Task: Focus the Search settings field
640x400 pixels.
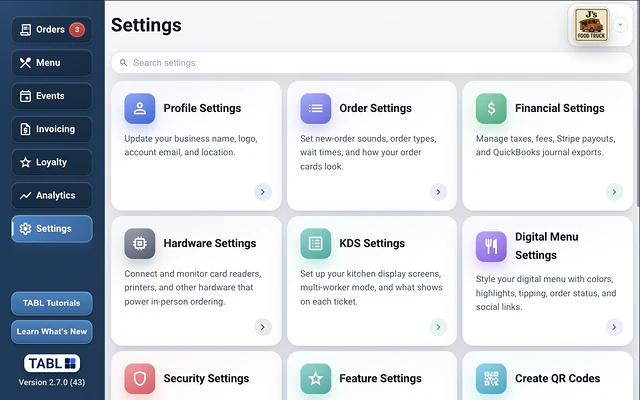Action: [x=372, y=63]
